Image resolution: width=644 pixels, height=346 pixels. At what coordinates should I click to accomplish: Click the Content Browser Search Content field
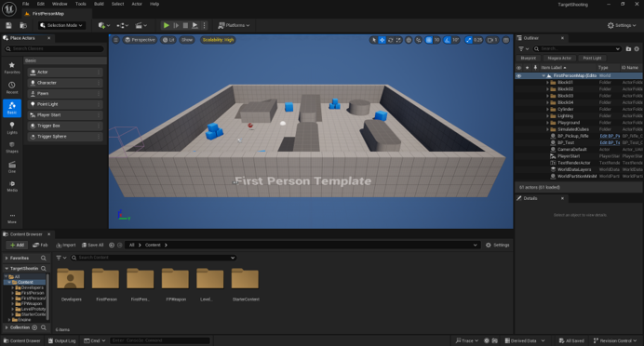click(153, 258)
